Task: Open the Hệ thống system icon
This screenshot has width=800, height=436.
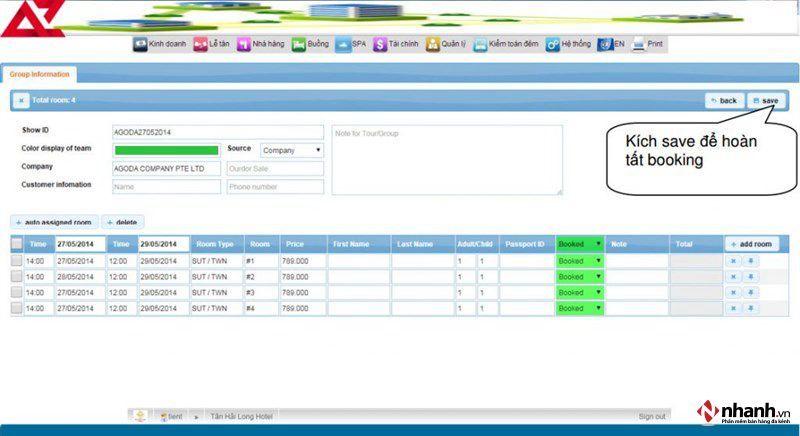Action: [x=553, y=44]
